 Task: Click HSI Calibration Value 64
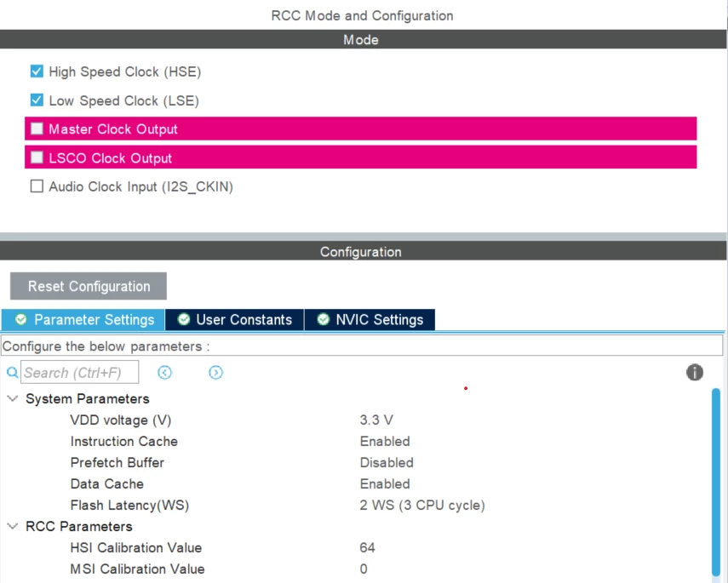(367, 548)
